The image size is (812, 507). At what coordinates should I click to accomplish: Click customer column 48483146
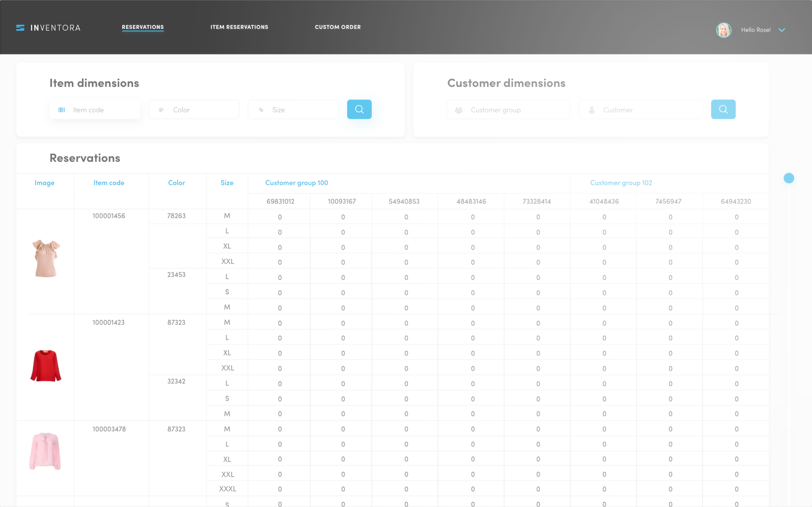click(x=471, y=201)
